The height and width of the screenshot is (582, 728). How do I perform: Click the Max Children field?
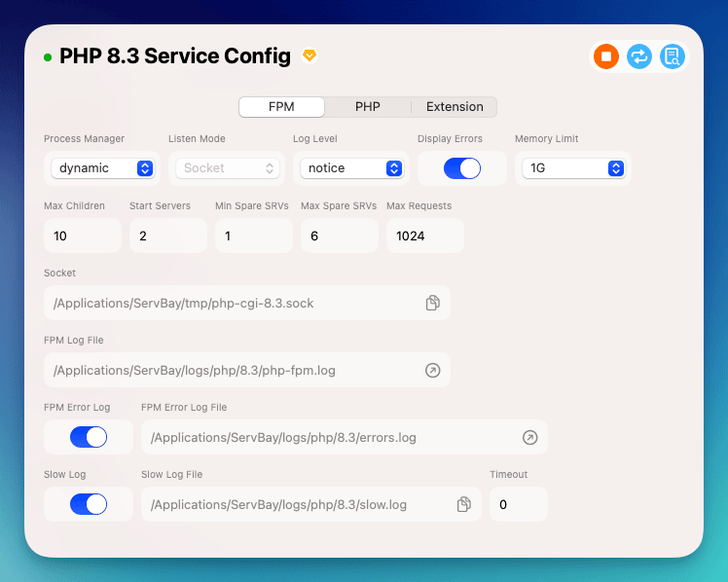coord(83,236)
